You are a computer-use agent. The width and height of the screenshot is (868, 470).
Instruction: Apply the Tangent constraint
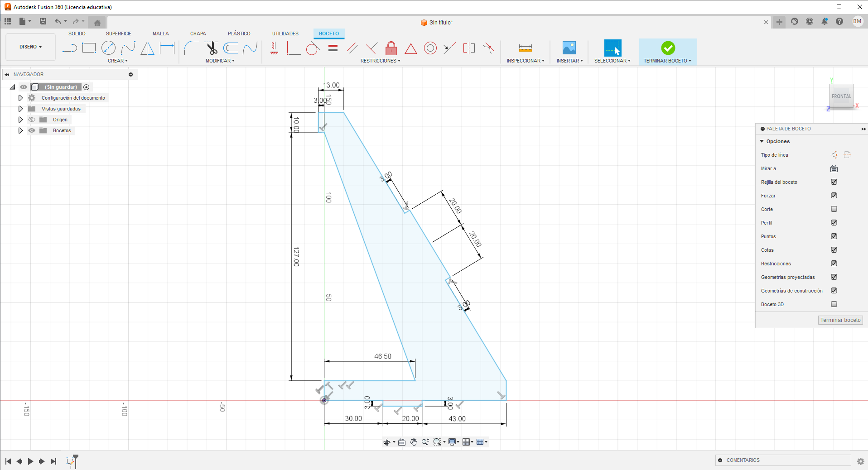pyautogui.click(x=312, y=48)
